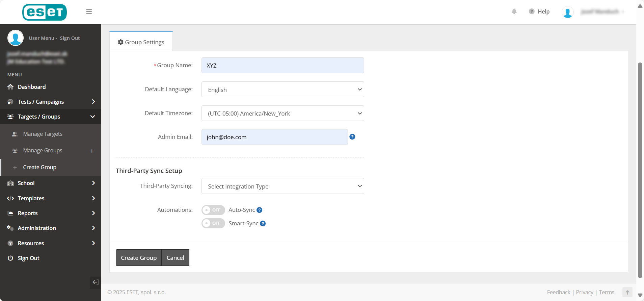Viewport: 644px width, 301px height.
Task: Open the Default Timezone dropdown
Action: [283, 113]
